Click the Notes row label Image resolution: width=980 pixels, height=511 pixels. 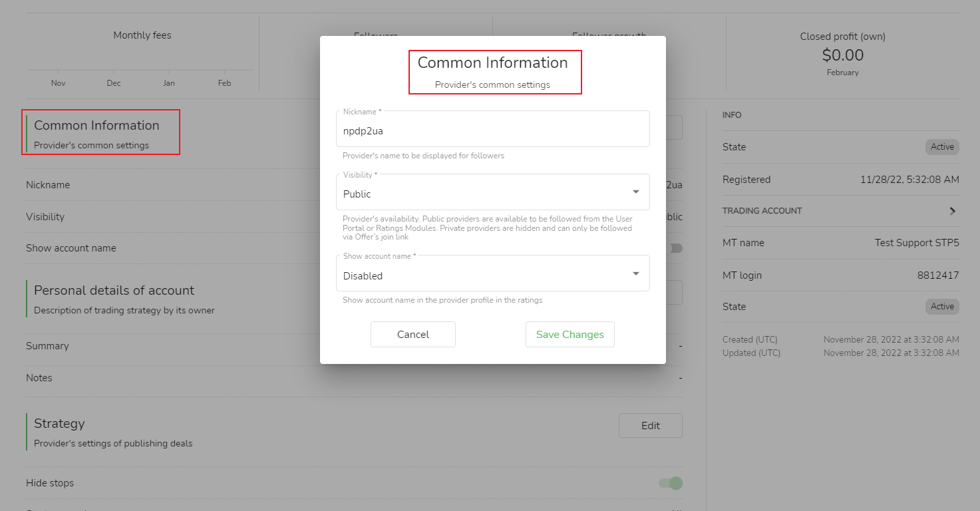click(39, 378)
